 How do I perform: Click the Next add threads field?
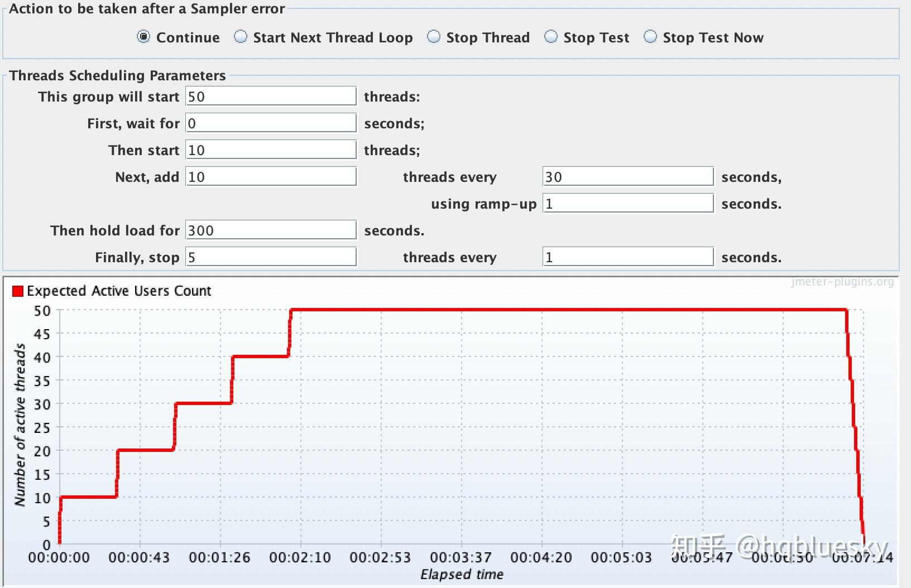click(270, 176)
